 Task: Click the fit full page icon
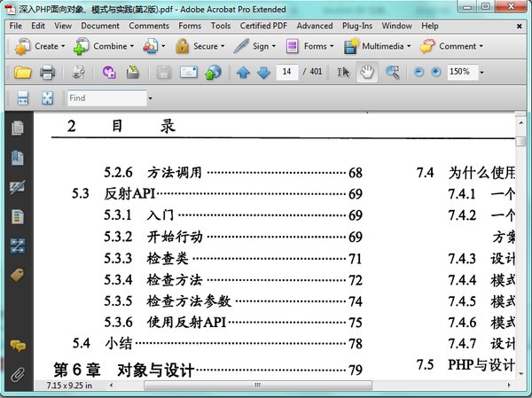[48, 98]
